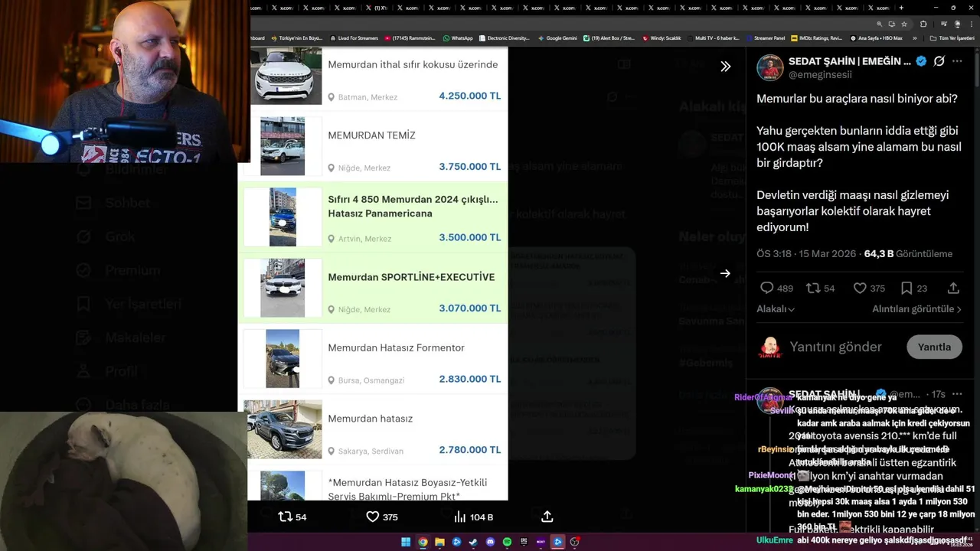
Task: Click the 'MEMURDAN TEMİZ' listing title
Action: (371, 135)
